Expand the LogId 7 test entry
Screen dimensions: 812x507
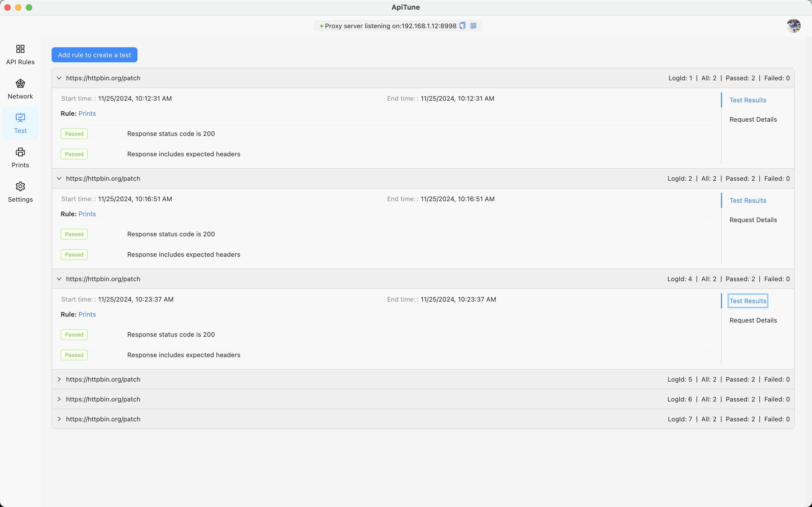[59, 419]
